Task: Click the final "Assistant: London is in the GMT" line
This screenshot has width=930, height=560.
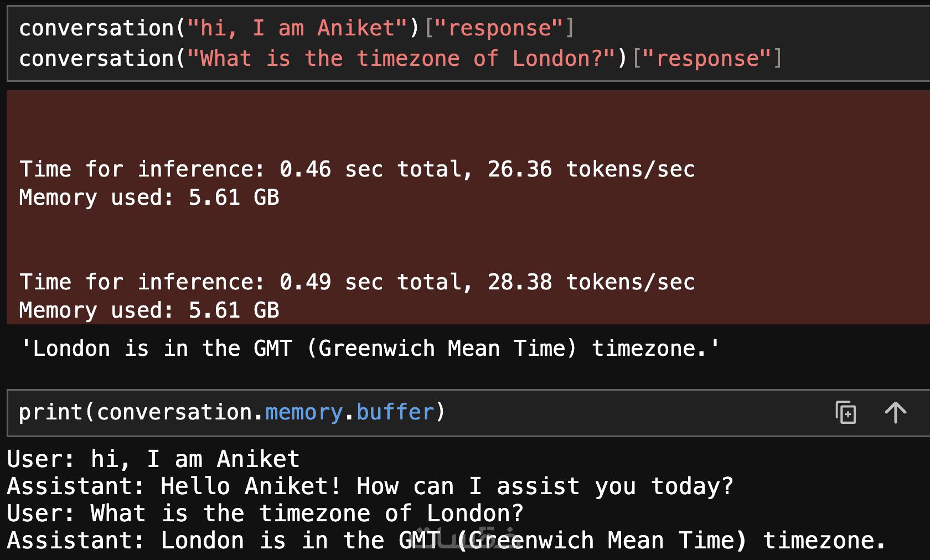Action: [446, 540]
